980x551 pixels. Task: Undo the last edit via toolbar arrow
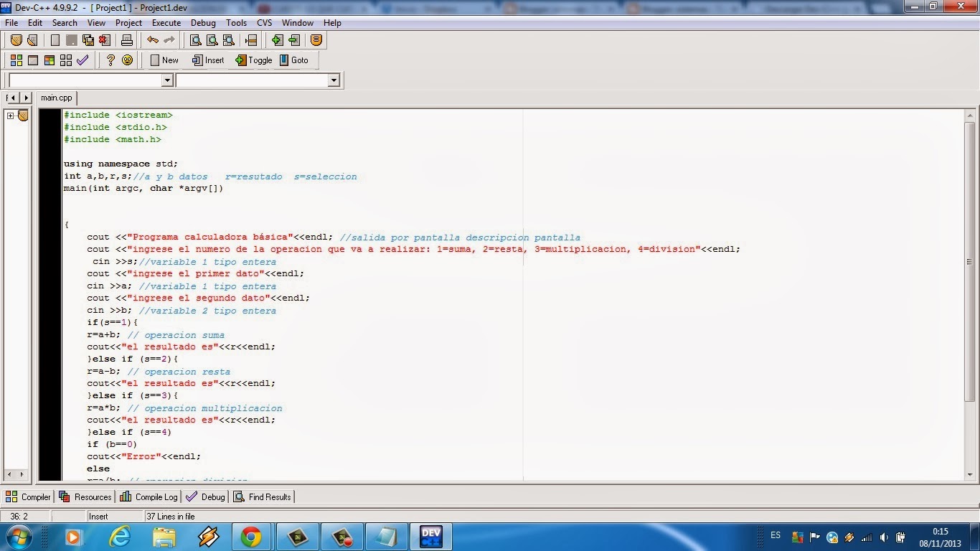[153, 40]
